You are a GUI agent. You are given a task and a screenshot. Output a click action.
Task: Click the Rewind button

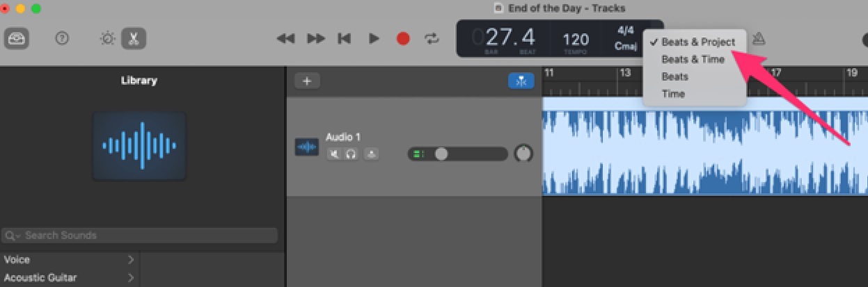(285, 39)
